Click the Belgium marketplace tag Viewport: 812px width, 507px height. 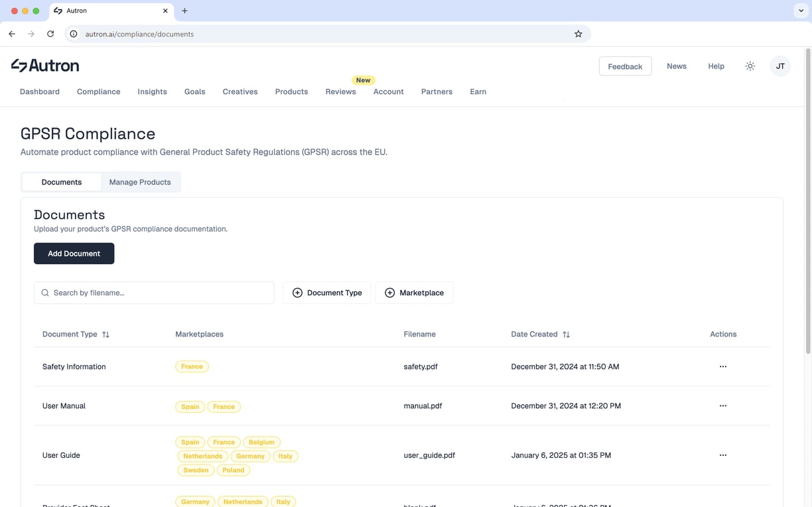(261, 442)
